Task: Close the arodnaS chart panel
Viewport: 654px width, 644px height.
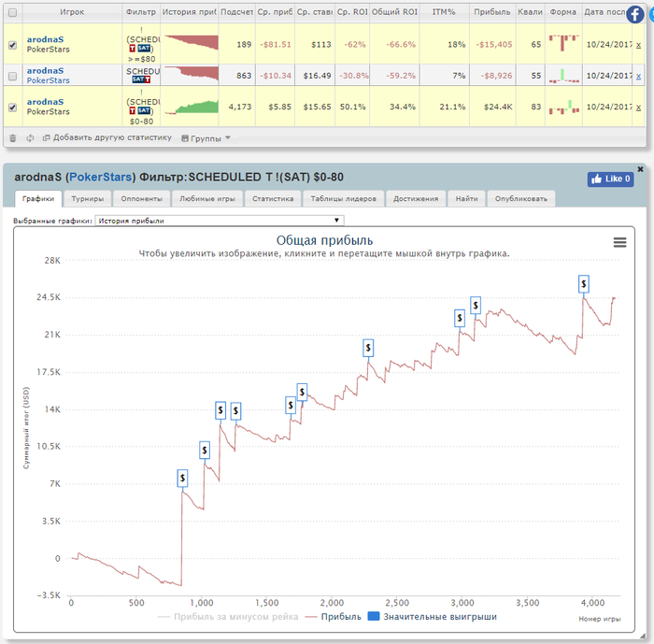Action: [640, 169]
